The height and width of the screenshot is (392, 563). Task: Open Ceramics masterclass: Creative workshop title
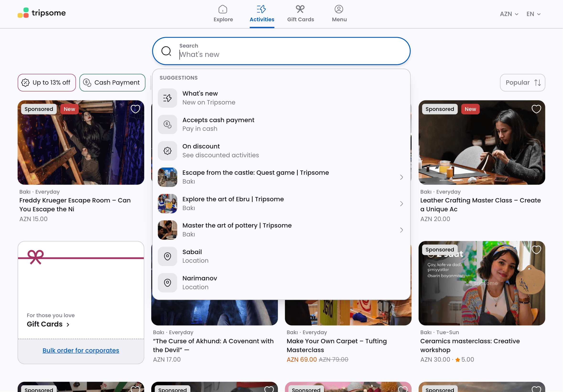point(470,345)
